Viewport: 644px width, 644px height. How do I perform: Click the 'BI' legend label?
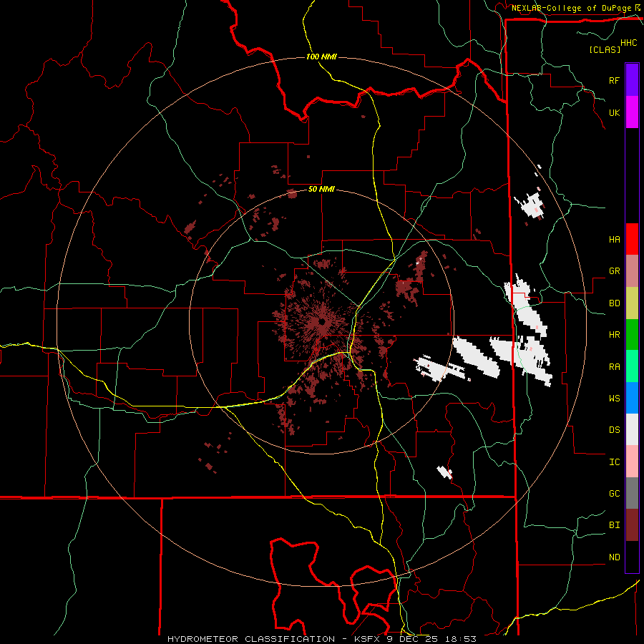point(614,525)
